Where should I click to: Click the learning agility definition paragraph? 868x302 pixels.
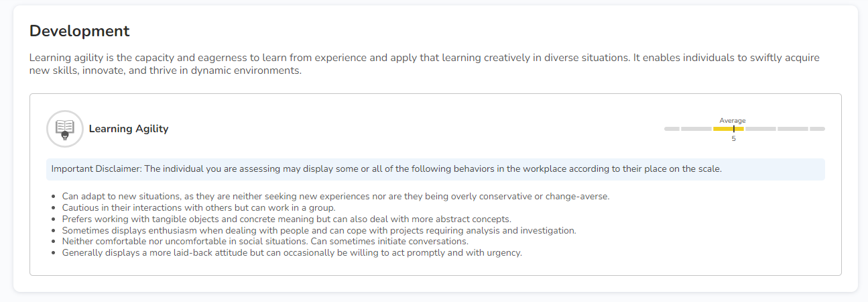point(424,64)
